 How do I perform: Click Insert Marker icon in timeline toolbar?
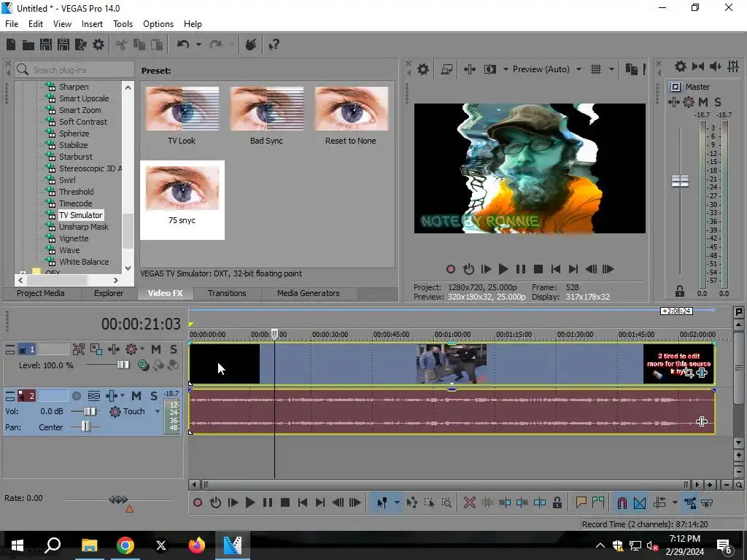click(x=581, y=503)
